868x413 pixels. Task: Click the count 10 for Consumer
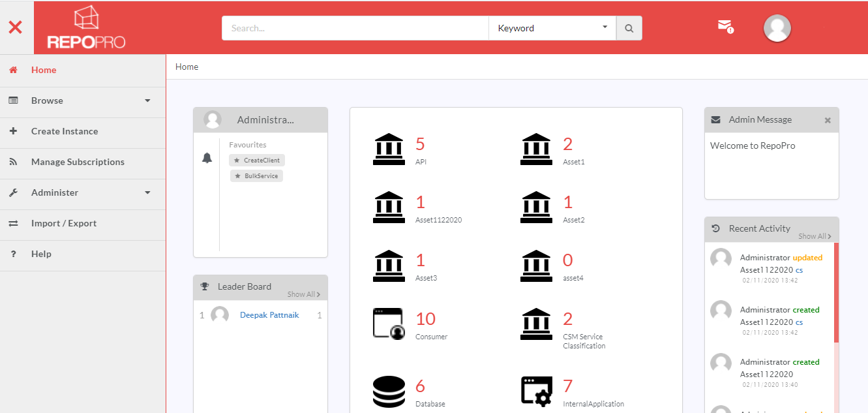pyautogui.click(x=425, y=319)
